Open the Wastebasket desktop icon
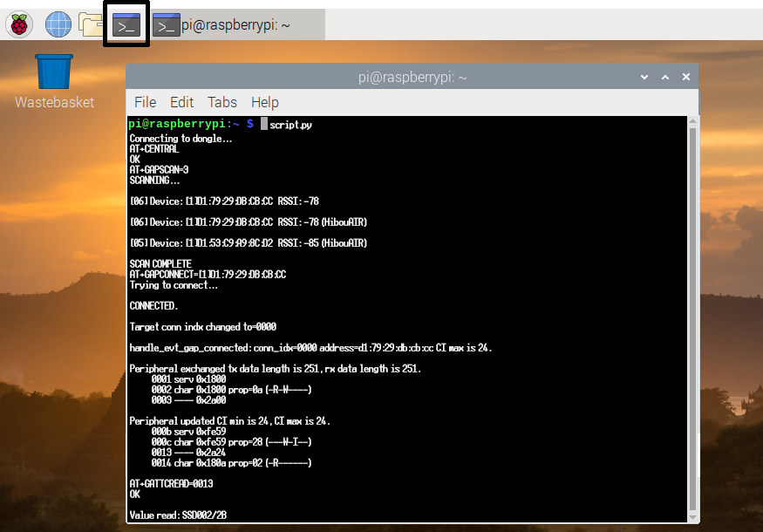 coord(54,81)
